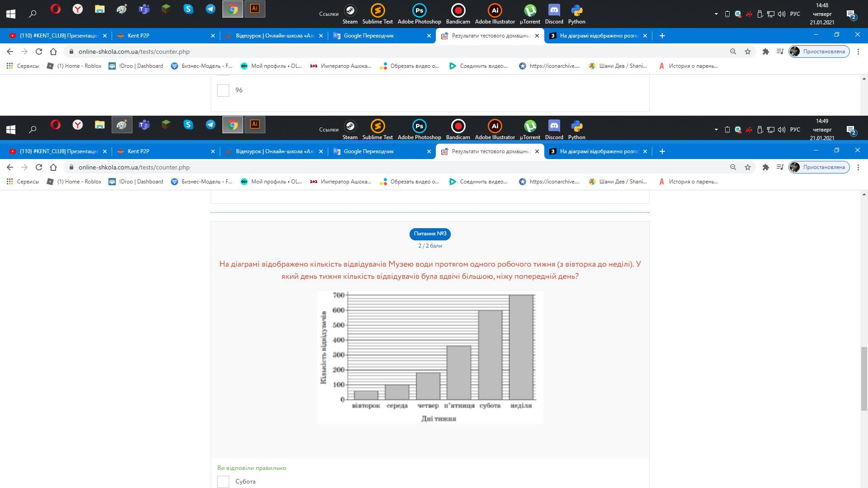The image size is (868, 488).
Task: Click the zoom magnifier icon in lower address bar
Action: (733, 167)
